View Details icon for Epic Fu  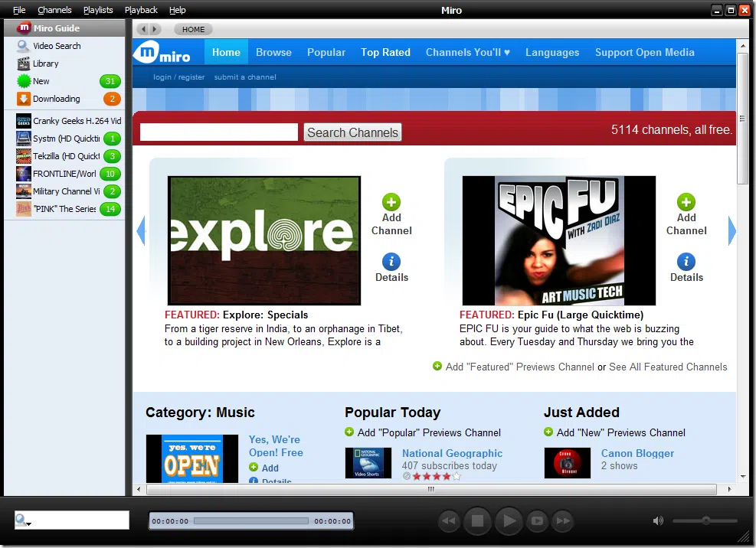coord(686,262)
